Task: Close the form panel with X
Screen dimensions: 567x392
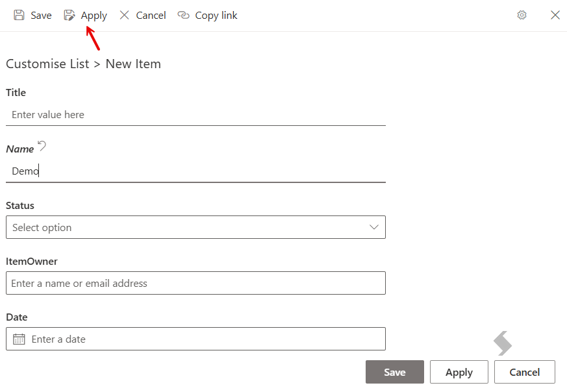Action: (555, 15)
